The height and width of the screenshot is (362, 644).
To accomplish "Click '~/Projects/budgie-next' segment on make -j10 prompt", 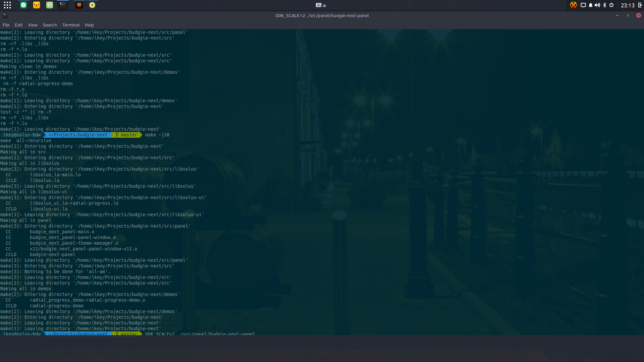I will pyautogui.click(x=78, y=135).
